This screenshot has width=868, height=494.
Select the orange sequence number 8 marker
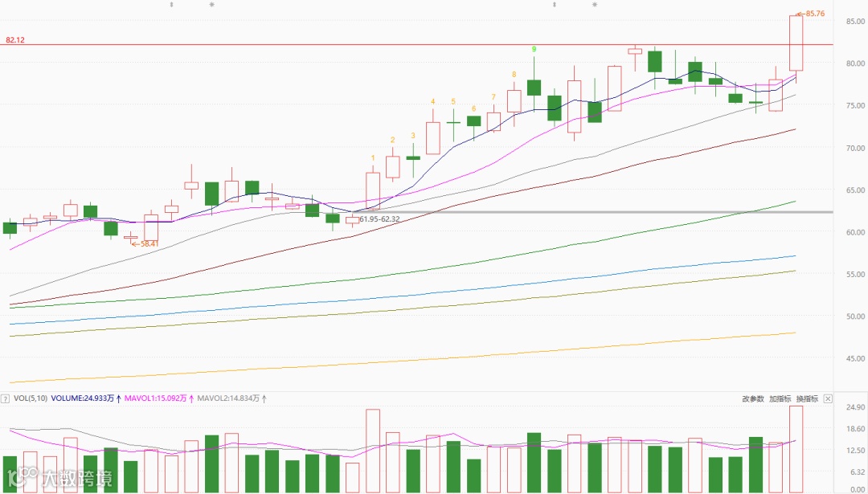click(514, 74)
